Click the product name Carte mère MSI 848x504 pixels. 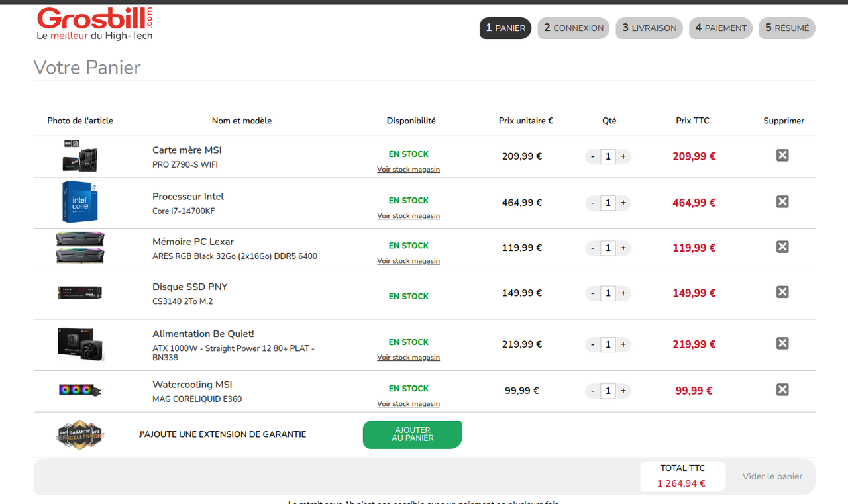(187, 150)
